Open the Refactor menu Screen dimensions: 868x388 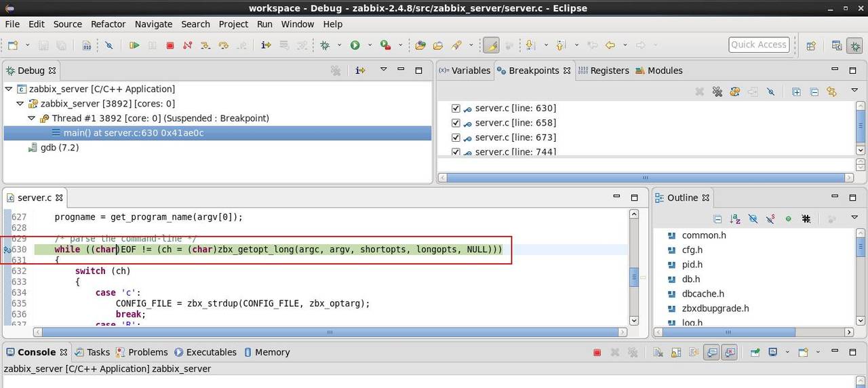click(x=108, y=24)
